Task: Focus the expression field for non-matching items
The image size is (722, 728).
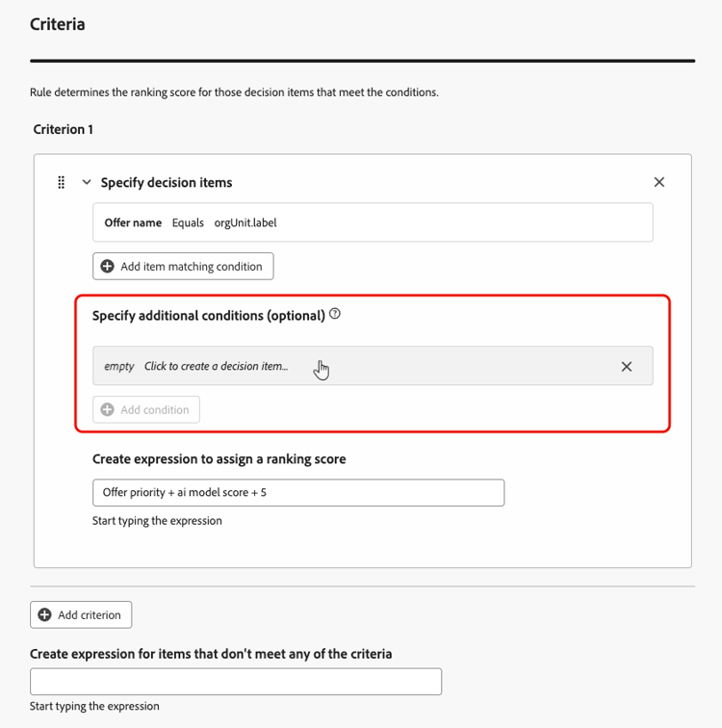Action: [x=236, y=682]
